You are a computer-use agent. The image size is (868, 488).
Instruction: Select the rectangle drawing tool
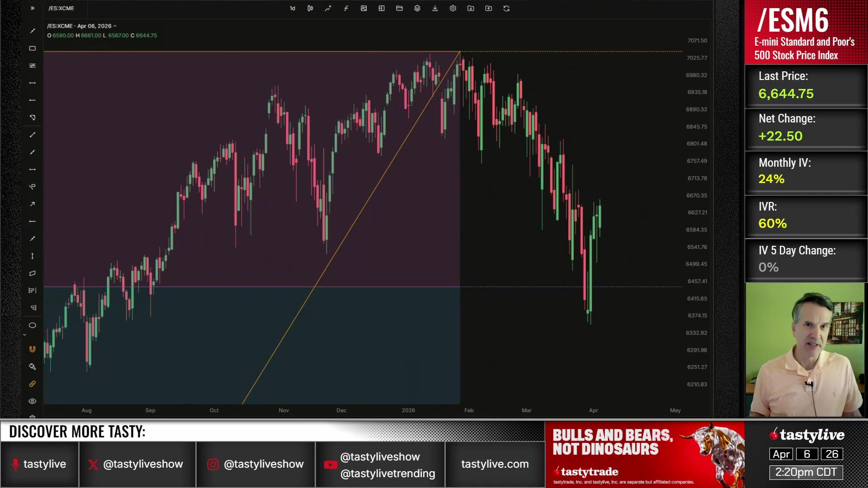[x=33, y=48]
